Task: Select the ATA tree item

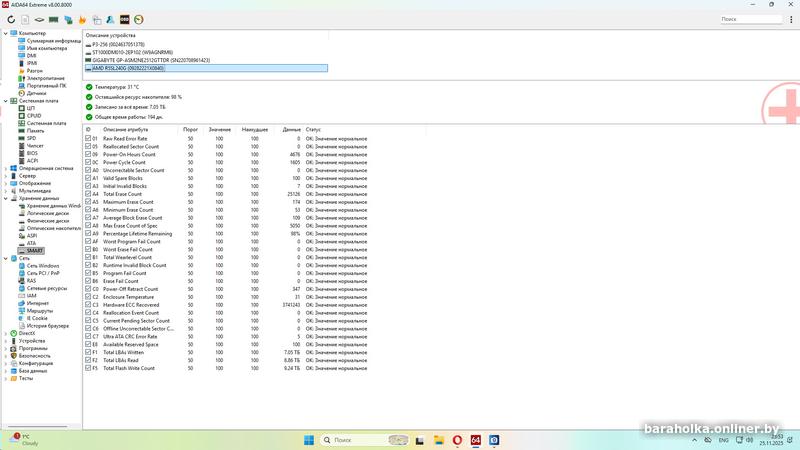Action: tap(31, 243)
